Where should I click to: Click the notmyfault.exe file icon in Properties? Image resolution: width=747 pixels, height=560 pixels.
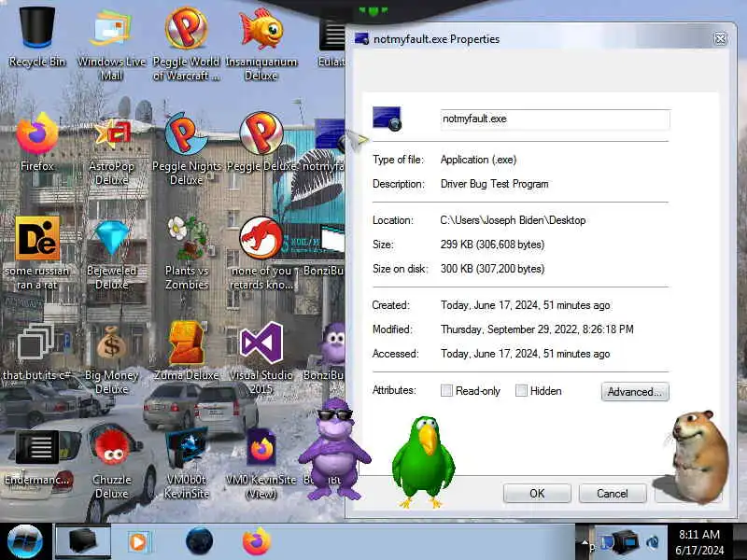click(x=387, y=119)
